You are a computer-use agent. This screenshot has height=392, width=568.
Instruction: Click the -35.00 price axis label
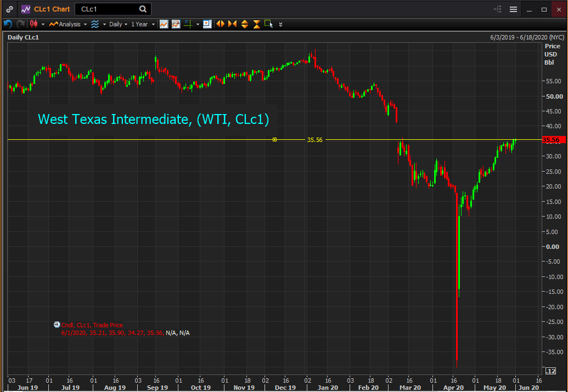tap(555, 352)
